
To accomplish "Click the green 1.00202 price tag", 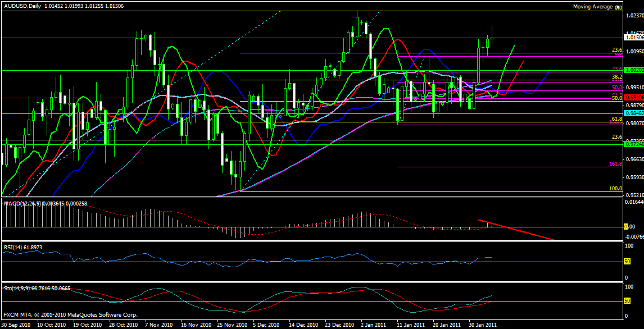I will click(x=633, y=70).
